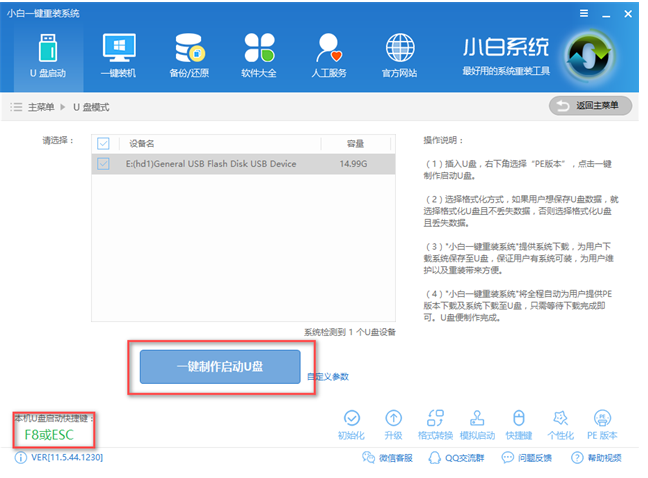
Task: Open 帮助视频 link
Action: click(x=596, y=458)
